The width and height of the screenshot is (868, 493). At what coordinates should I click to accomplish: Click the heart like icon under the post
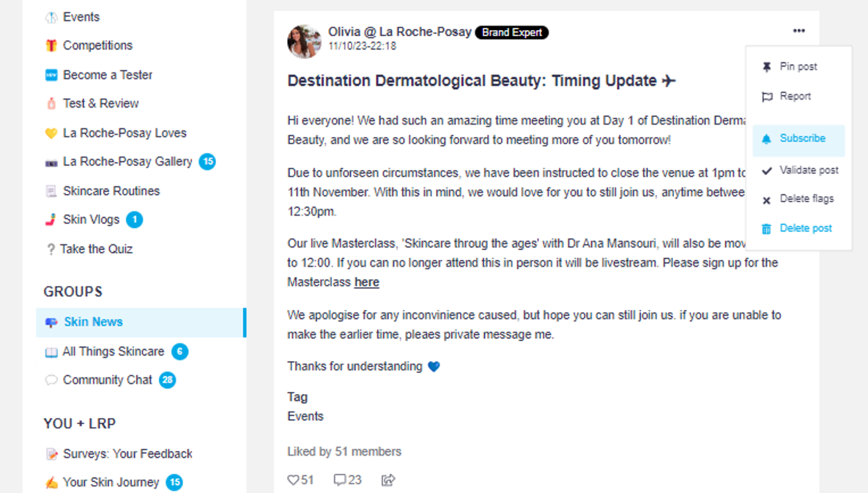coord(293,481)
